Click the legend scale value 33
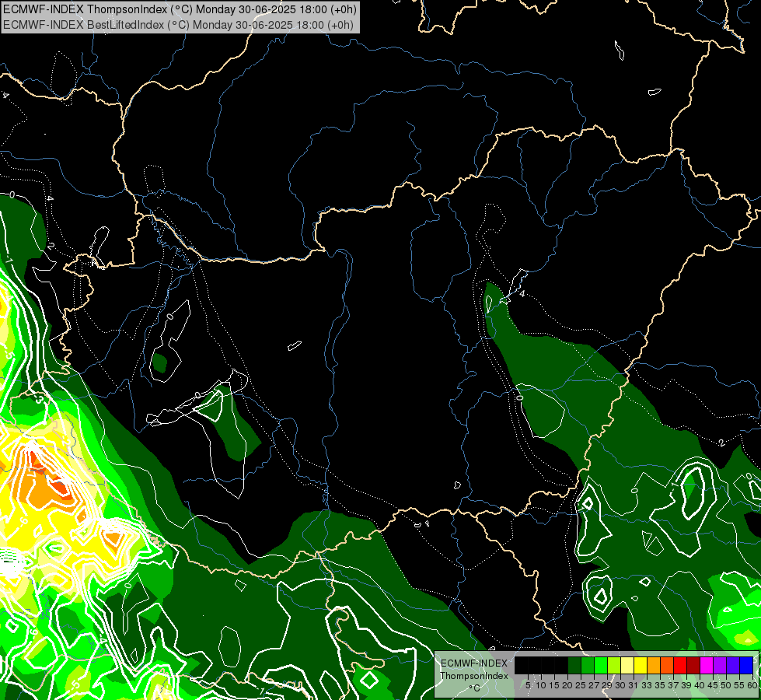Screen dimensions: 761x700 pos(647,685)
